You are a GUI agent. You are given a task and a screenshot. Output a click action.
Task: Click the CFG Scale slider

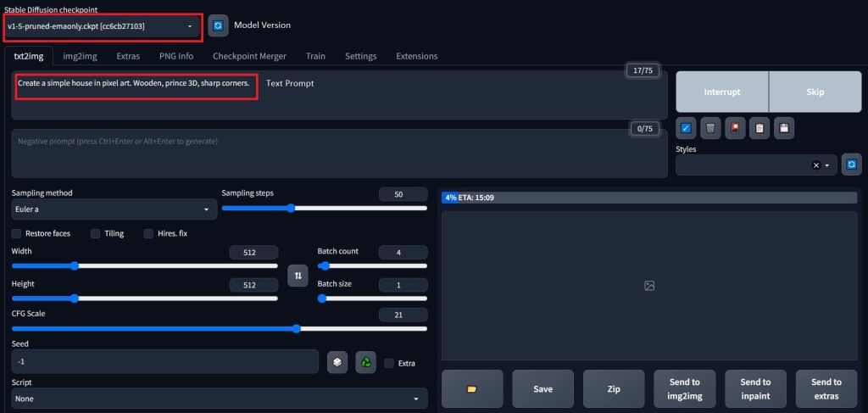220,328
